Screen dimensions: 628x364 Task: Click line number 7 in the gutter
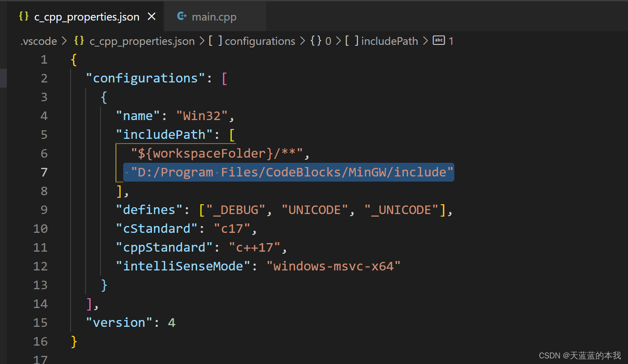click(x=44, y=173)
